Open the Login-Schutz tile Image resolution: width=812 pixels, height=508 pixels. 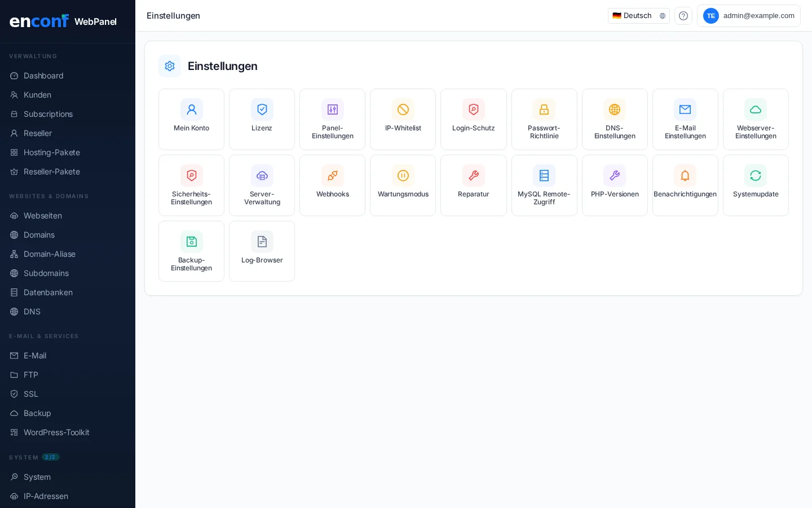click(x=473, y=119)
